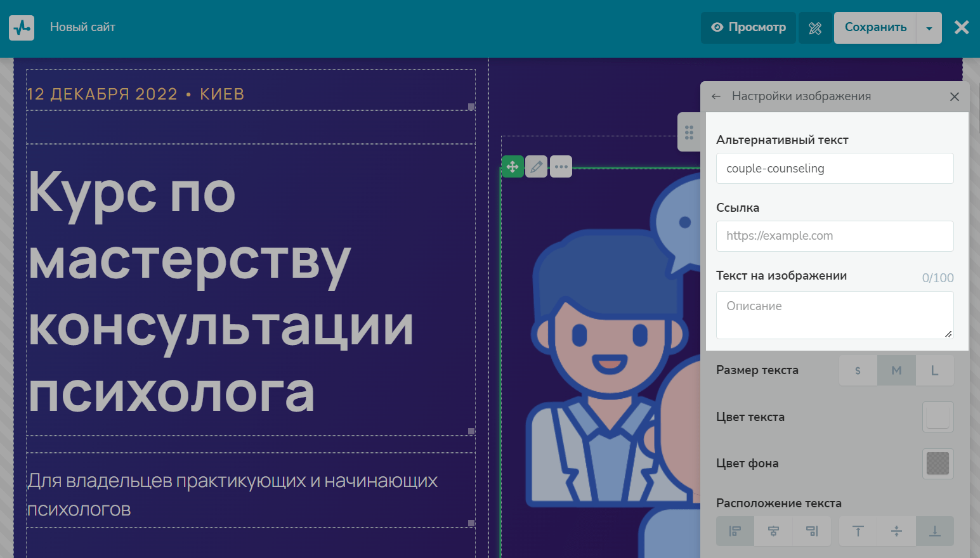Select text size L
This screenshot has width=980, height=558.
935,370
